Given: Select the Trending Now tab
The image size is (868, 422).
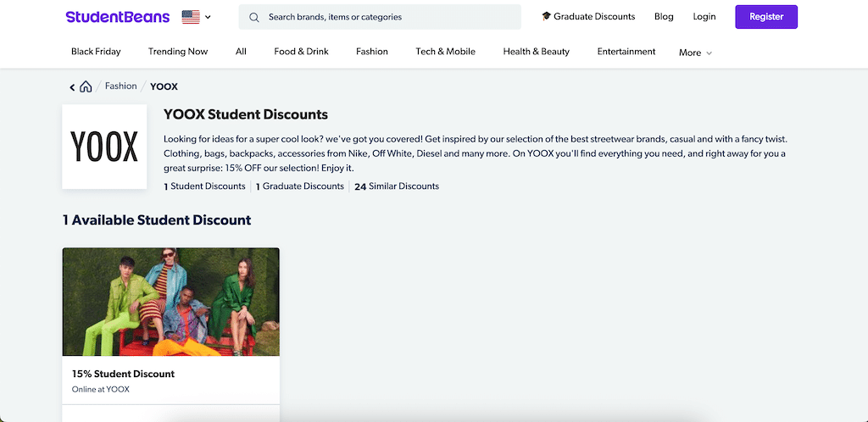Looking at the screenshot, I should pos(178,52).
